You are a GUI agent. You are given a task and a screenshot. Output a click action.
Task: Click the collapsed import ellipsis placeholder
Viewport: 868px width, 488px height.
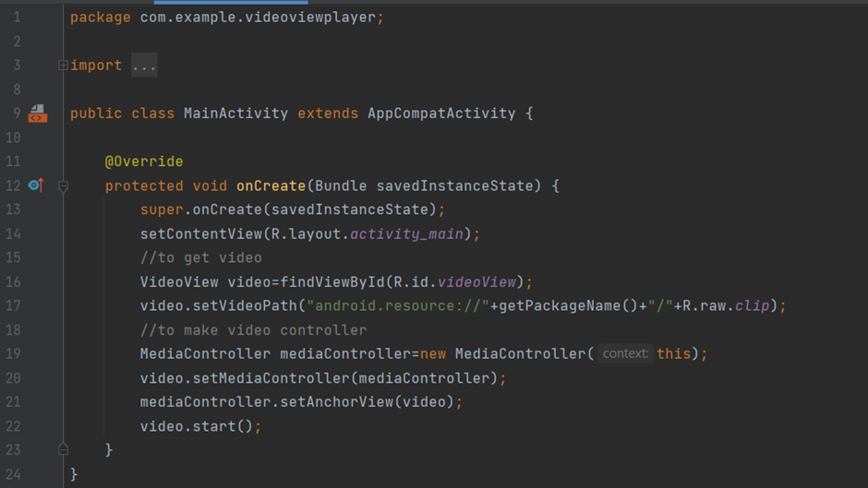tap(144, 65)
